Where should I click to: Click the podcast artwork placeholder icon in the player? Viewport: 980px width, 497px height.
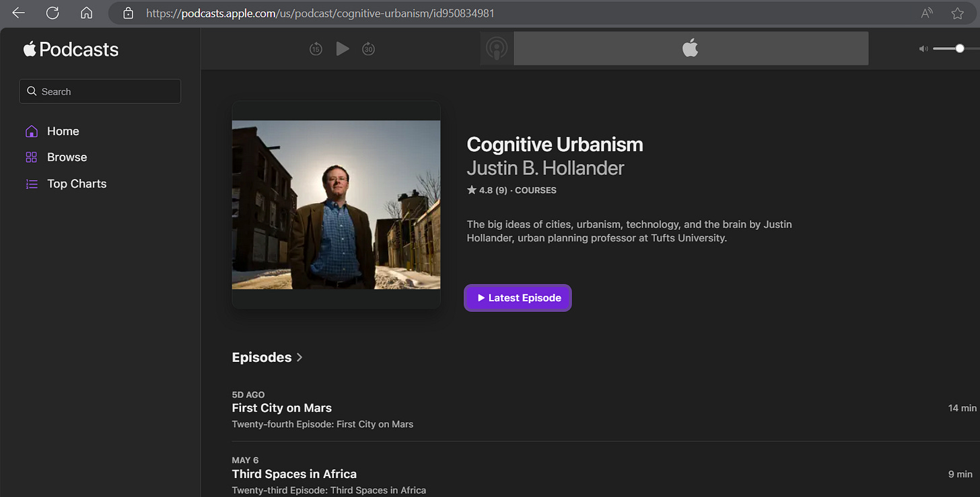point(497,48)
